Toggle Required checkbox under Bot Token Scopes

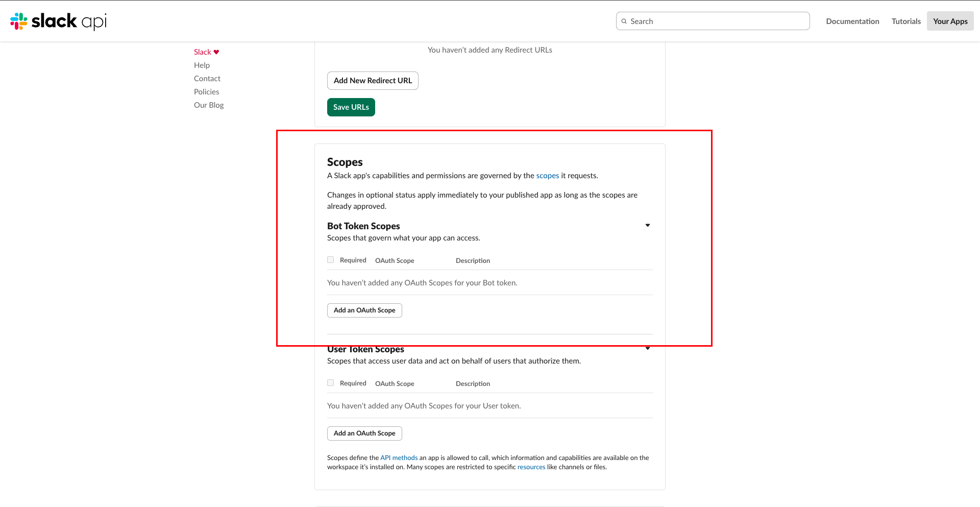point(331,260)
